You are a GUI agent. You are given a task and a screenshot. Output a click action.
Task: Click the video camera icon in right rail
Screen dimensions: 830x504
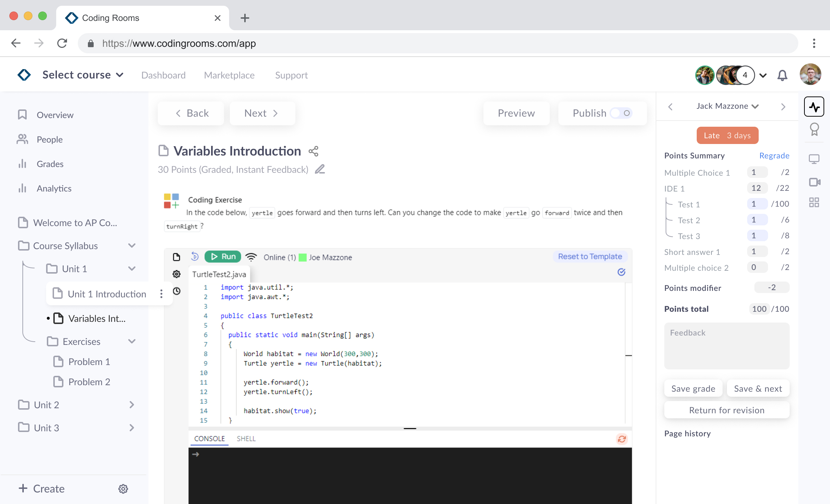click(x=814, y=182)
